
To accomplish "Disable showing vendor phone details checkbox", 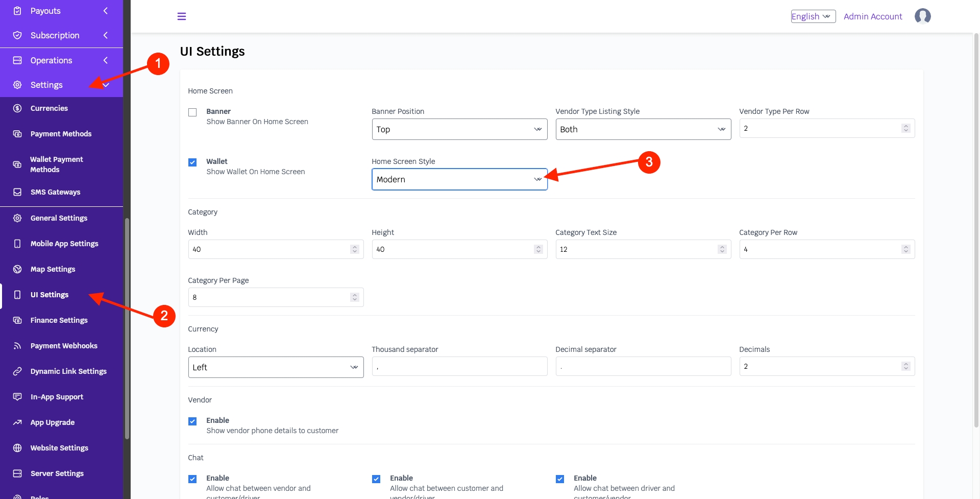I will (192, 421).
